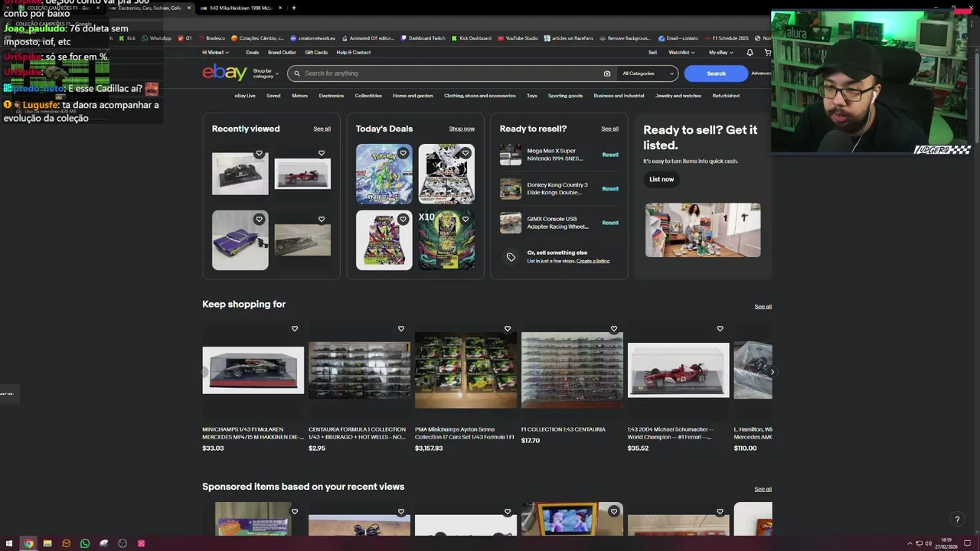Click the List now button
Viewport: 980px width, 551px height.
[661, 179]
